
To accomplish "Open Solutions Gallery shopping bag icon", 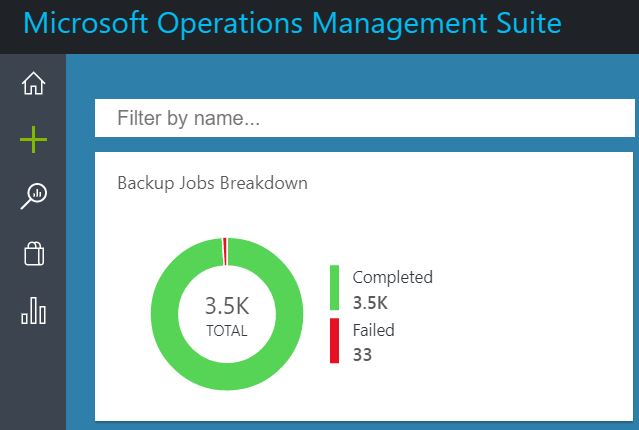I will coord(34,254).
